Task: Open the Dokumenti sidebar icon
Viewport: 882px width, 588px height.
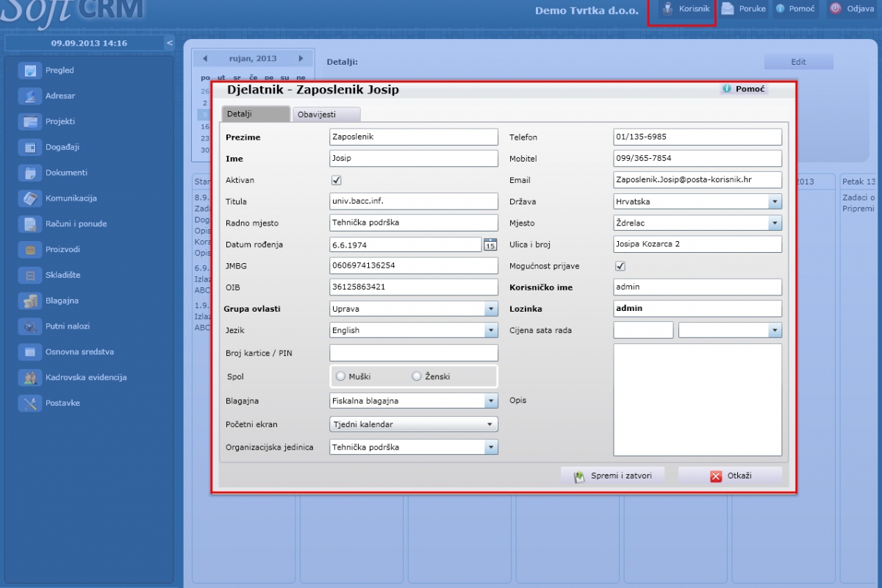Action: (x=30, y=173)
